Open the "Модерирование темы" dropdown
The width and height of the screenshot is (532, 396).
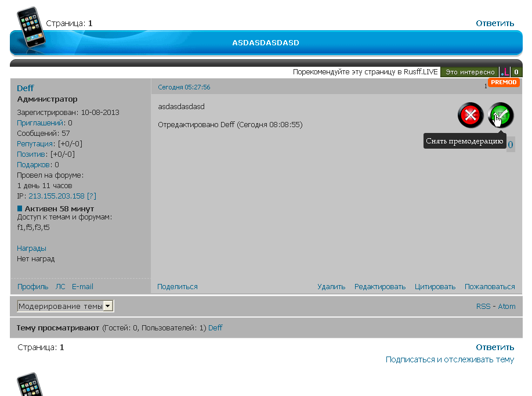(x=66, y=306)
